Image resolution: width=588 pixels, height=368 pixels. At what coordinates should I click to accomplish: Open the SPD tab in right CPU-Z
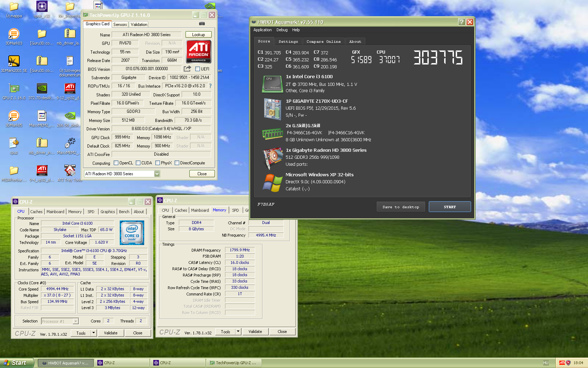pyautogui.click(x=235, y=210)
